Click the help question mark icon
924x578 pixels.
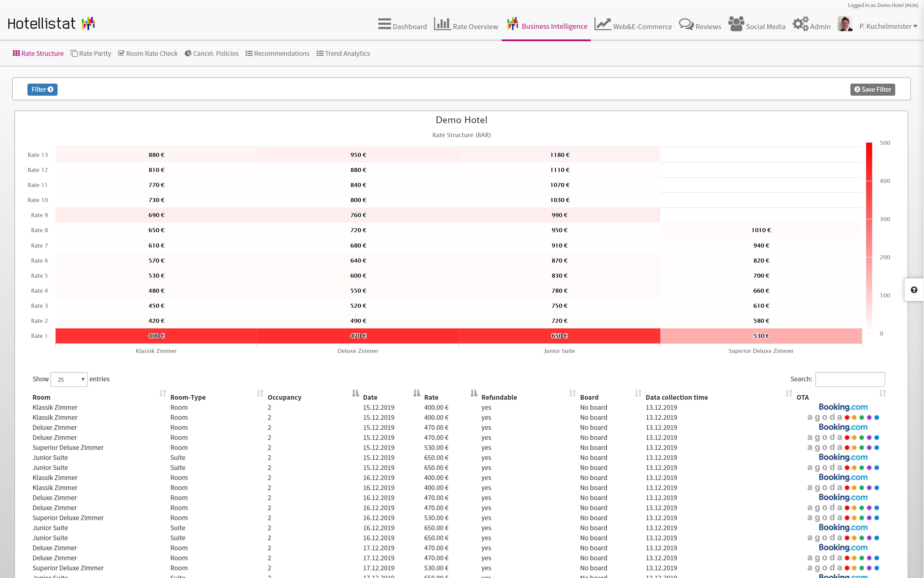[x=914, y=290]
